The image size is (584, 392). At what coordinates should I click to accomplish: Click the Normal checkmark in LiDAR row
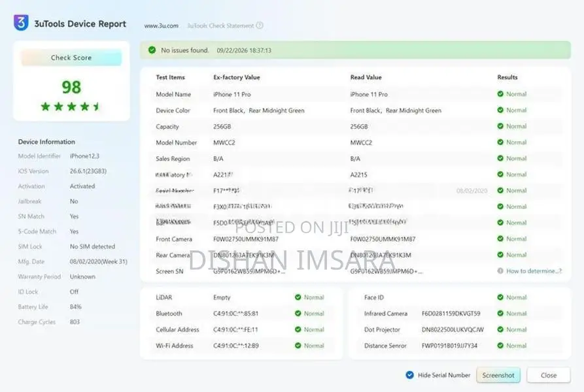click(x=298, y=297)
